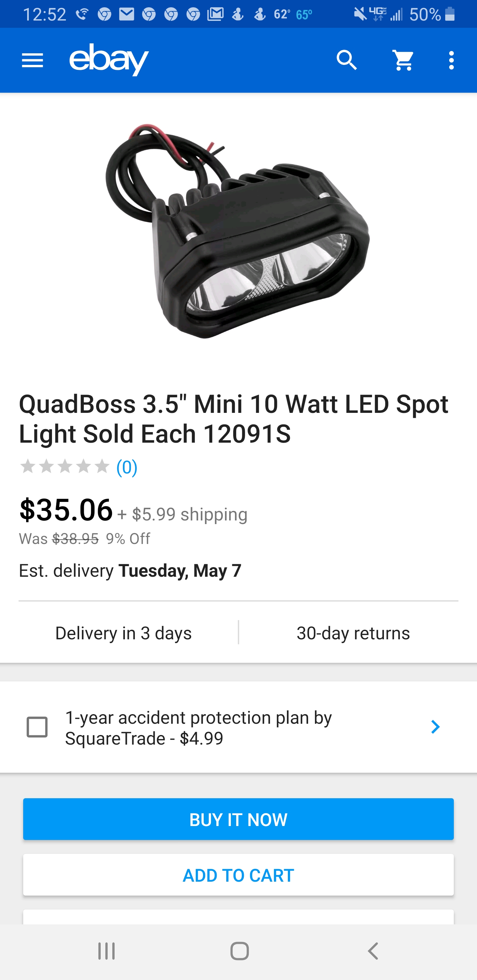Enable the SquareTrade protection plan checkbox
The image size is (477, 980).
[37, 727]
